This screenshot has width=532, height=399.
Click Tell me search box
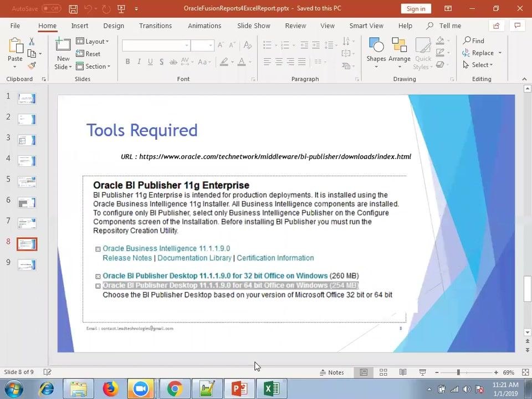(444, 26)
